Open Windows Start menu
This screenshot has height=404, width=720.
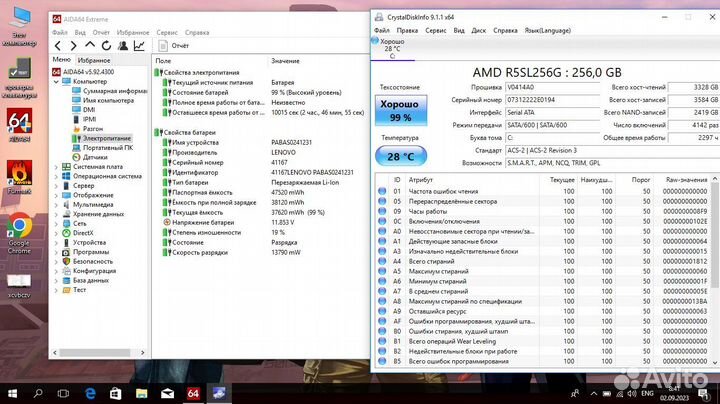12,393
